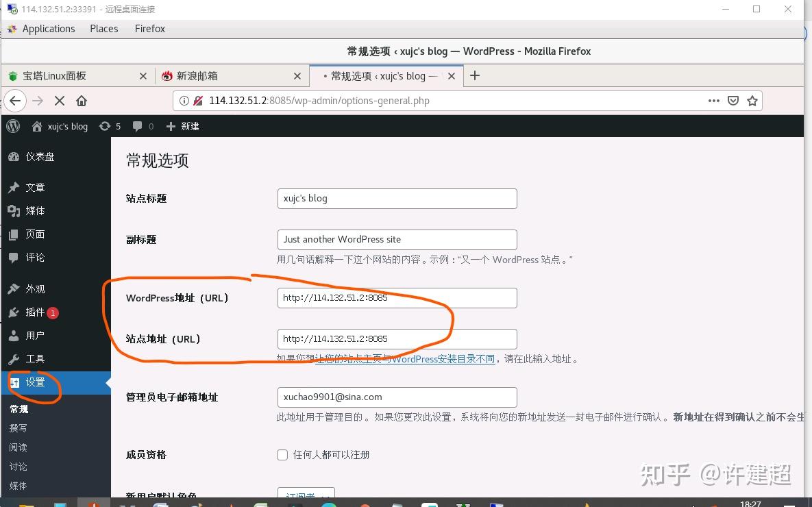Click the WordPress logo in the admin toolbar
The height and width of the screenshot is (507, 812).
tap(12, 126)
